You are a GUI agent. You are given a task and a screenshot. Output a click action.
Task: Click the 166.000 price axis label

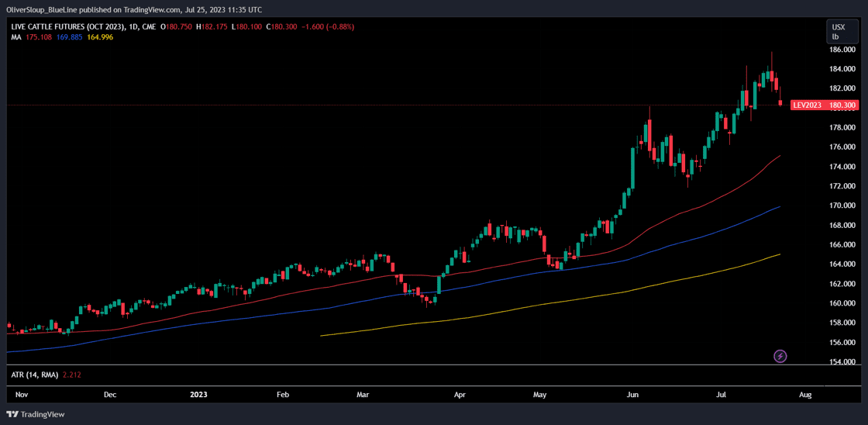(x=842, y=244)
